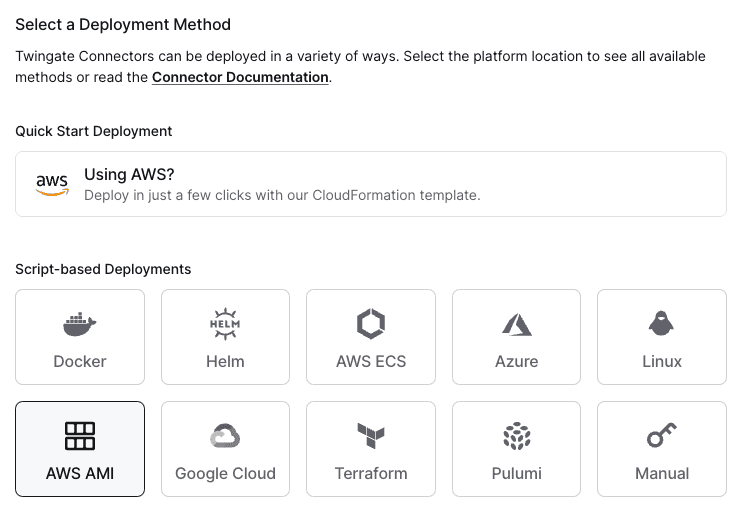
Task: Select the Google Cloud deployment label
Action: (x=225, y=473)
